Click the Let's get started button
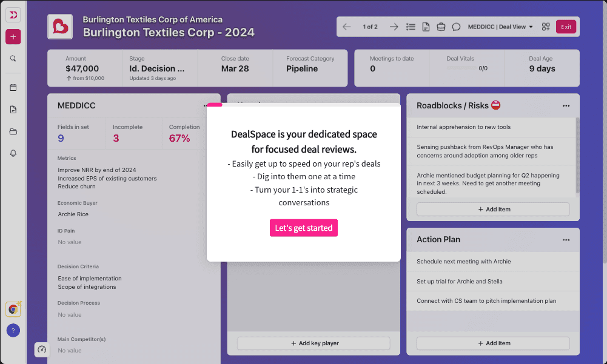Screen dimensions: 607x364 tap(303, 228)
